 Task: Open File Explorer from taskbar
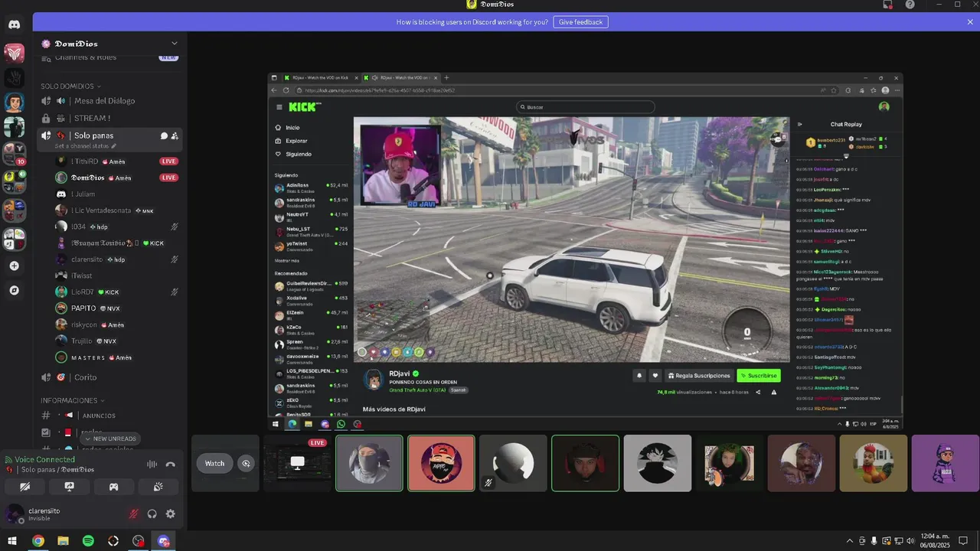click(63, 541)
